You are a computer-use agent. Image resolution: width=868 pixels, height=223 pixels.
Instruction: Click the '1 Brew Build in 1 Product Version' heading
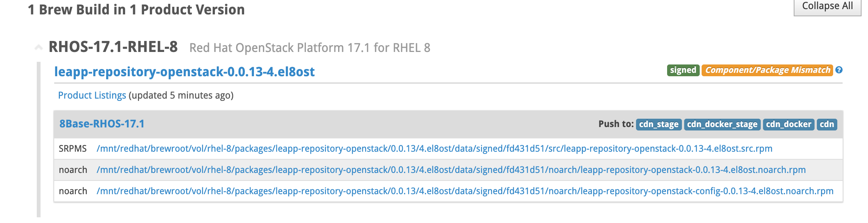coord(136,10)
